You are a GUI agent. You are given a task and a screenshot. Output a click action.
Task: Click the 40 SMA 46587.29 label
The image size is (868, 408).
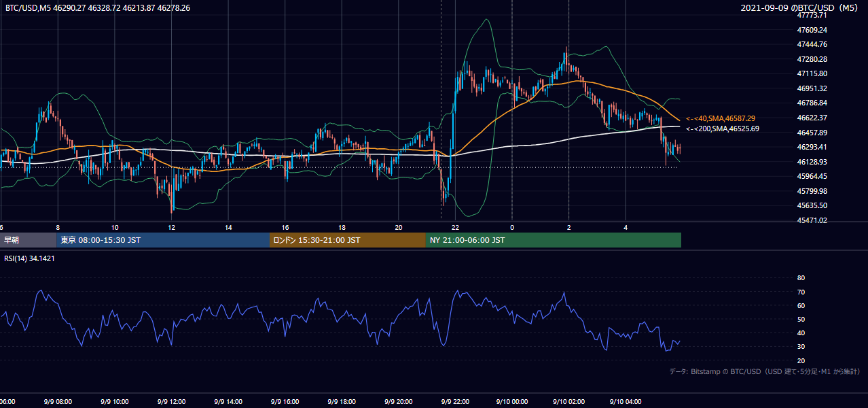coord(721,118)
